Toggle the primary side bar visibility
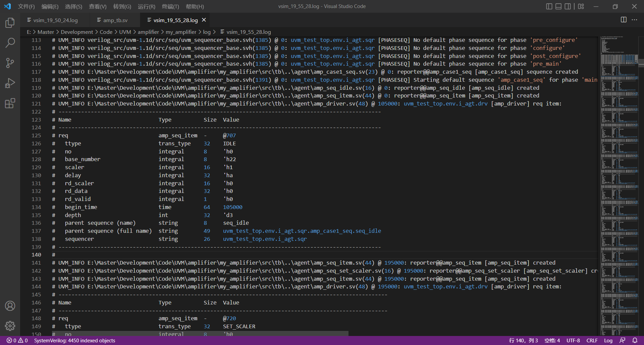 (549, 6)
